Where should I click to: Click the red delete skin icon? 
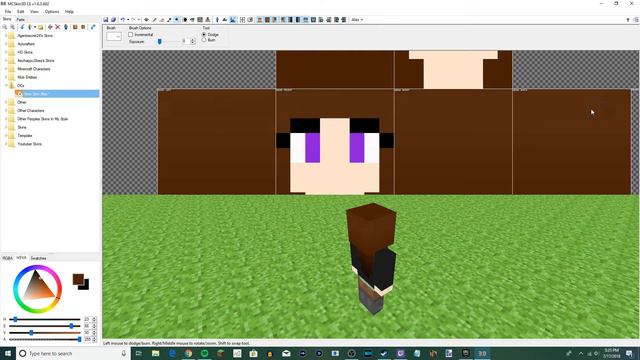point(58,27)
